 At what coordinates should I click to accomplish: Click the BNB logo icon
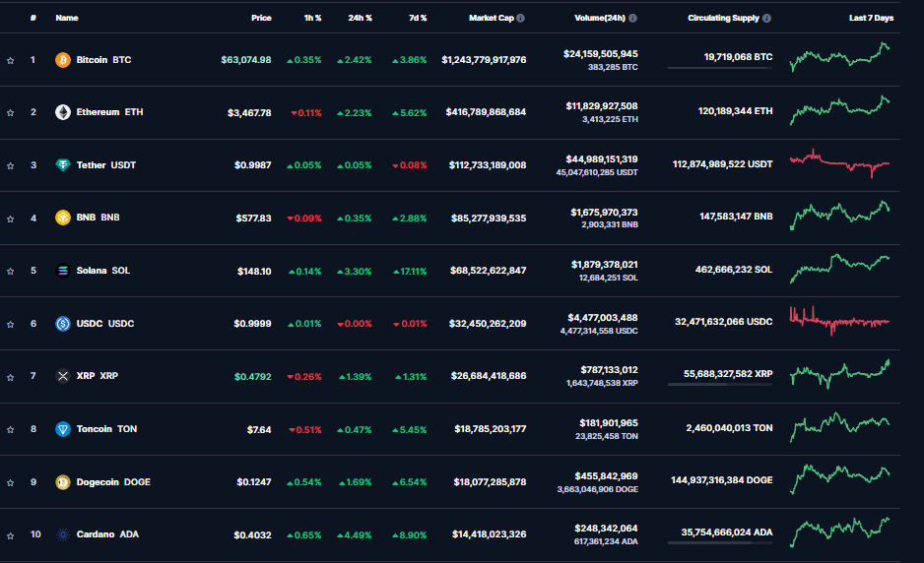[63, 218]
